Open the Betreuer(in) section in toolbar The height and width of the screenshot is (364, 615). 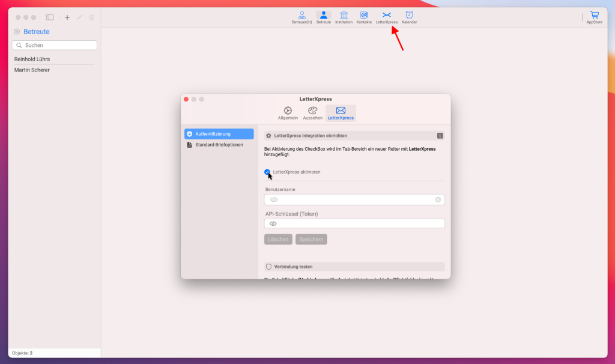tap(301, 17)
